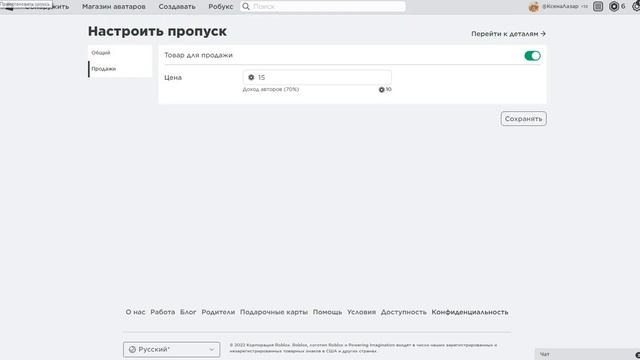This screenshot has height=360, width=640.
Task: Click the Доход авторов (70%) text
Action: 271,89
